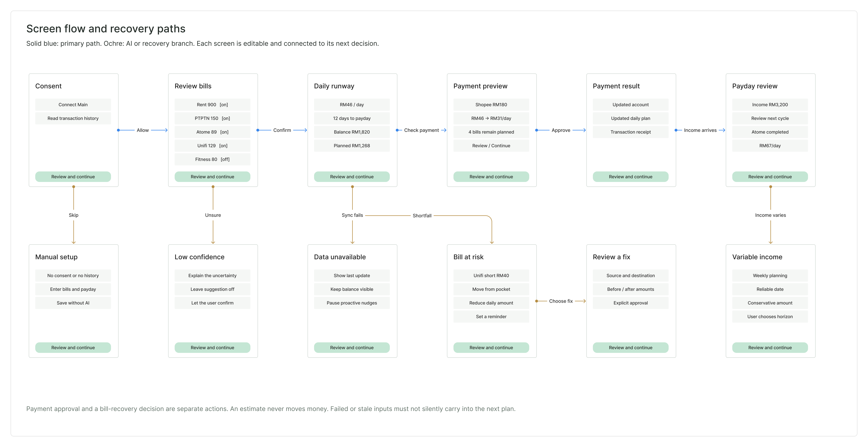Click the 12 days to payday row
This screenshot has width=868, height=447.
pyautogui.click(x=352, y=118)
